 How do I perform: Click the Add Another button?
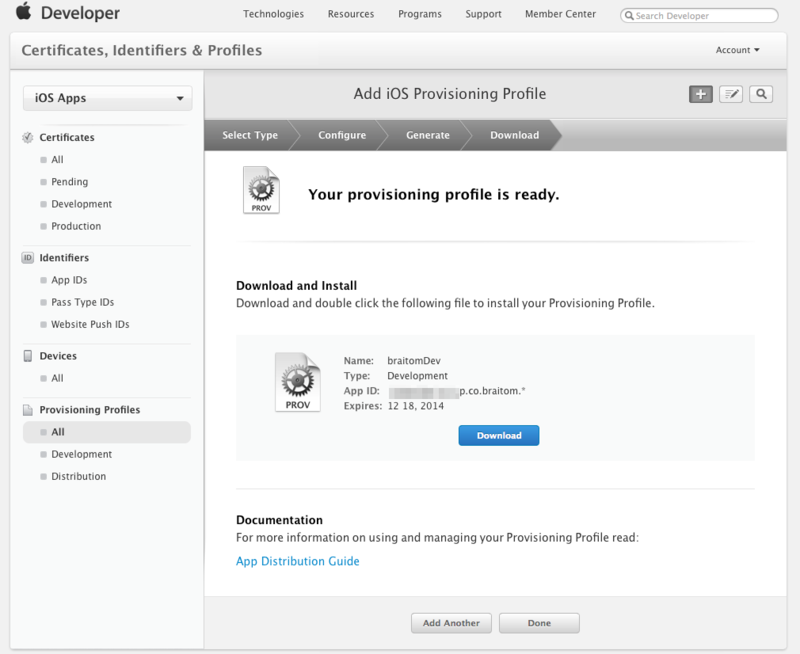[451, 623]
